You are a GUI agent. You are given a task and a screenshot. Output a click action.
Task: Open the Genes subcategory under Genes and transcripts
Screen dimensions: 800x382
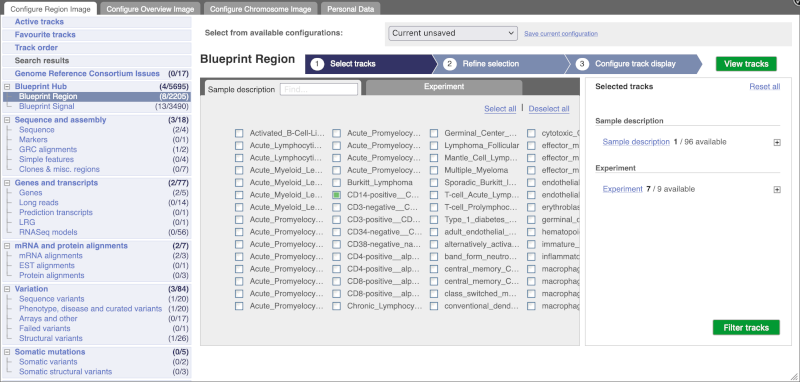31,193
